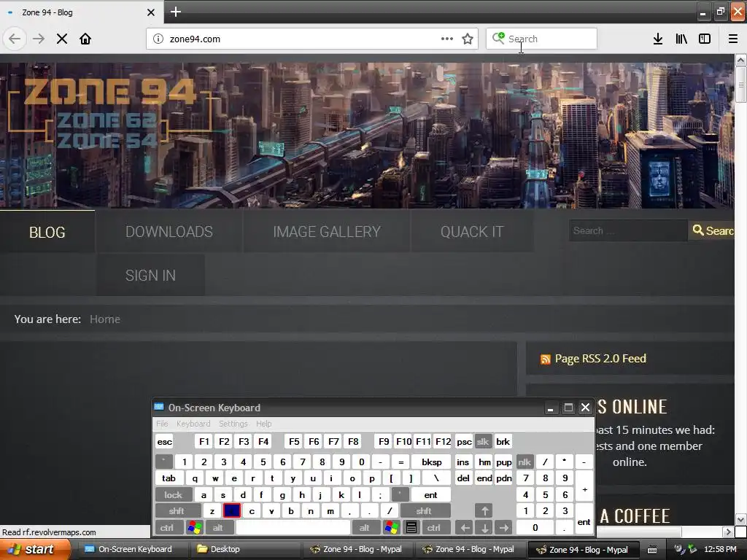The width and height of the screenshot is (747, 560).
Task: Close the Zone 94 - Blog tab
Action: point(150,12)
